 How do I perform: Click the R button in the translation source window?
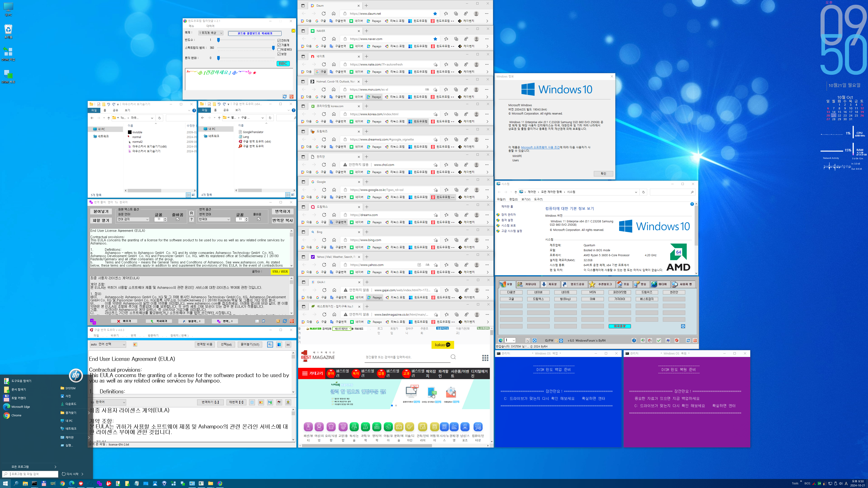191,213
